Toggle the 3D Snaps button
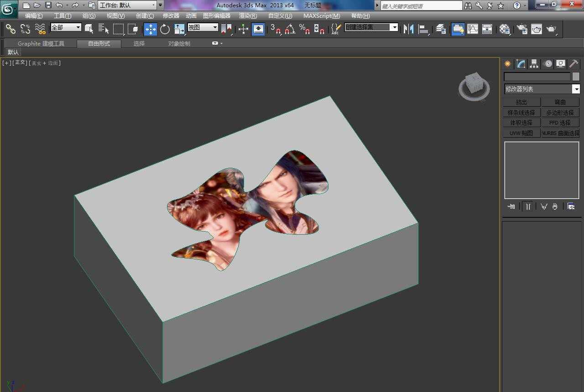The image size is (584, 392). coord(276,29)
